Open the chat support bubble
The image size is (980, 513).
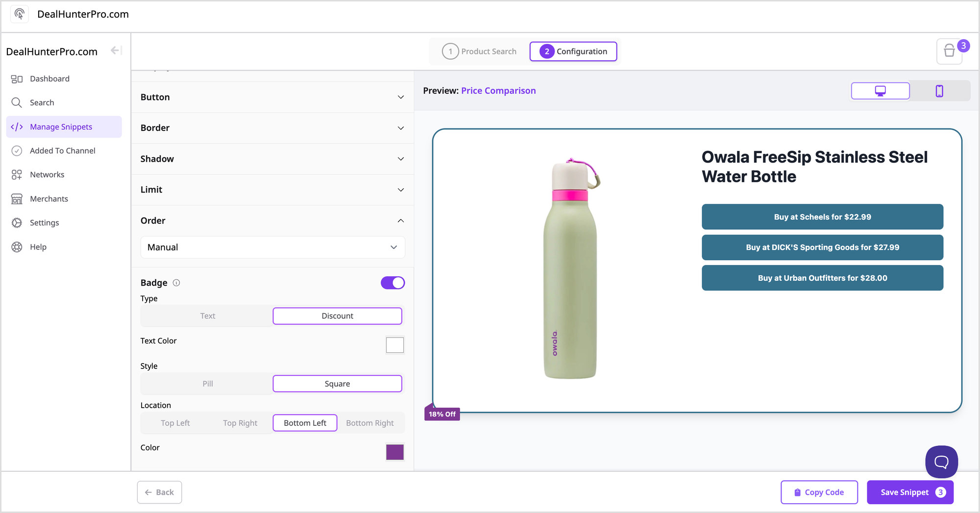941,462
